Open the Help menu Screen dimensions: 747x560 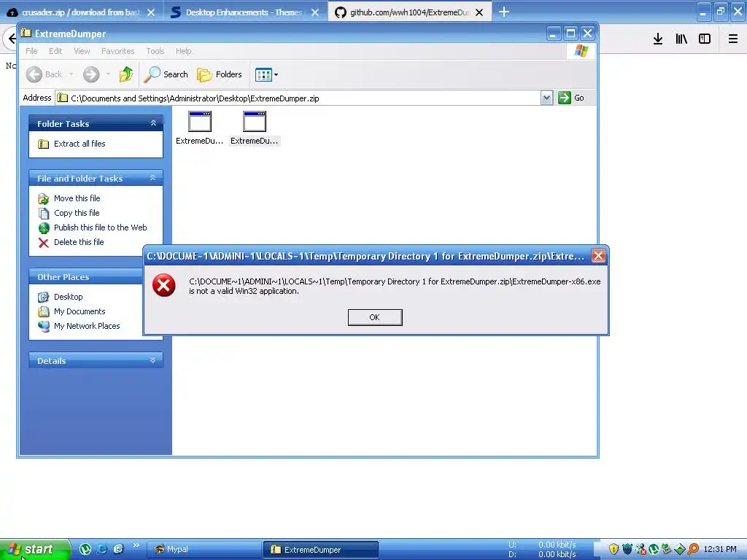click(x=183, y=51)
